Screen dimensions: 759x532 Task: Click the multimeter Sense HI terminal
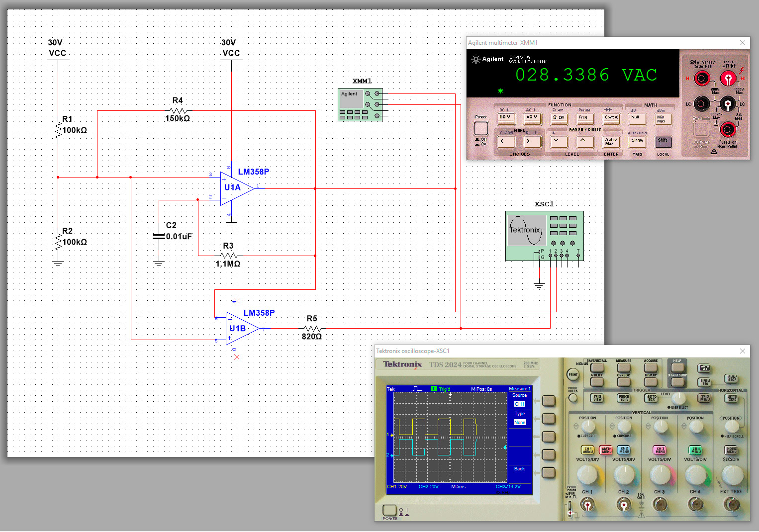702,78
